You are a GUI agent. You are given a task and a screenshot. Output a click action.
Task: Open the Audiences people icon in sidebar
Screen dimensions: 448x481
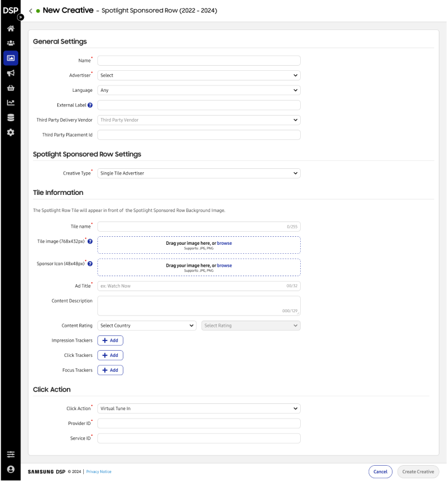click(11, 43)
